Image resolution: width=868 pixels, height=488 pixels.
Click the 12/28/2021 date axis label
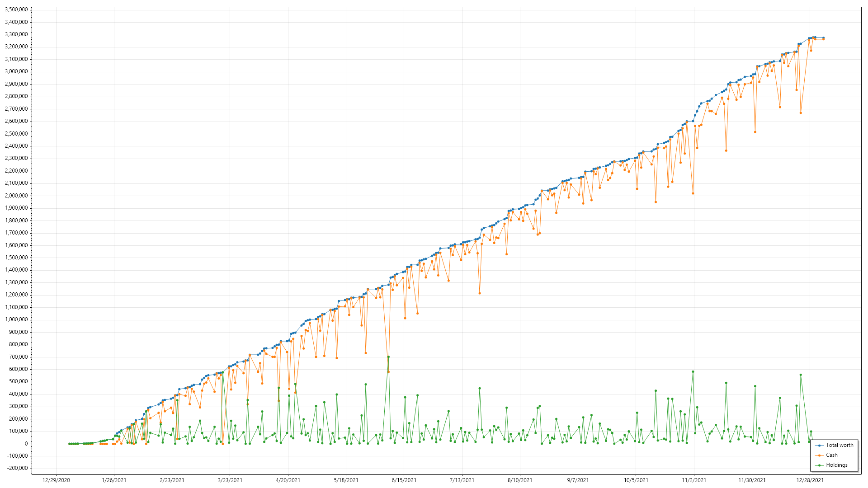click(810, 480)
